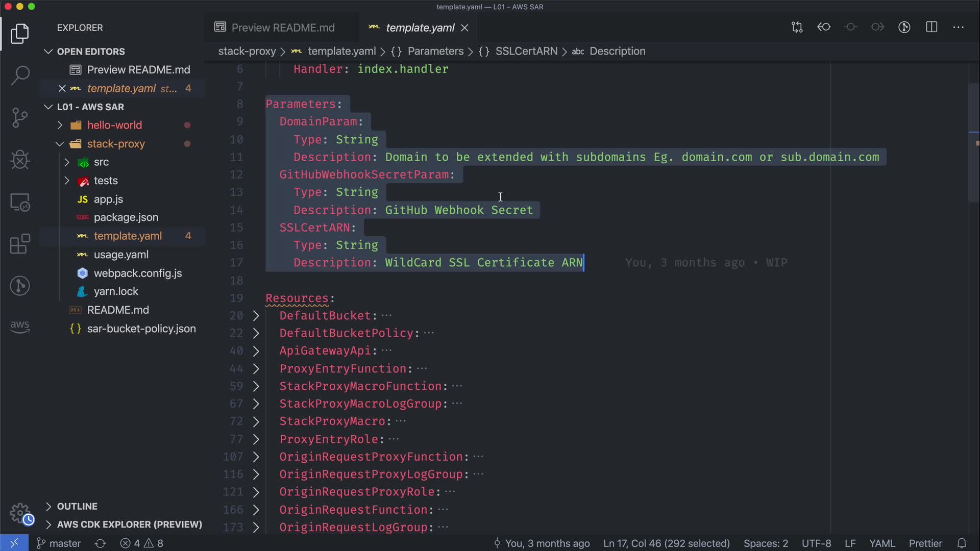Click the master branch status button
This screenshot has width=980, height=551.
click(x=59, y=543)
